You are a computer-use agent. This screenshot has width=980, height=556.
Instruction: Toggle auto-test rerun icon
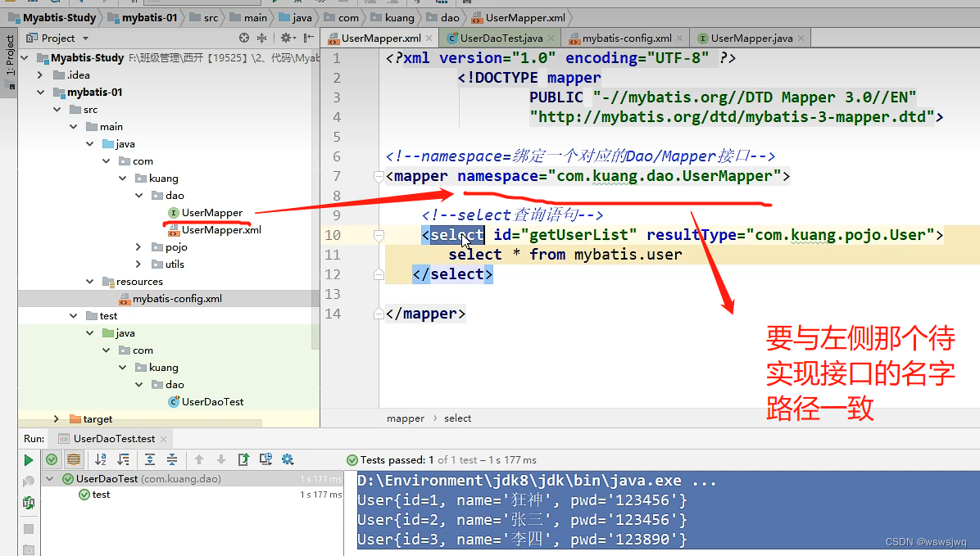28,503
